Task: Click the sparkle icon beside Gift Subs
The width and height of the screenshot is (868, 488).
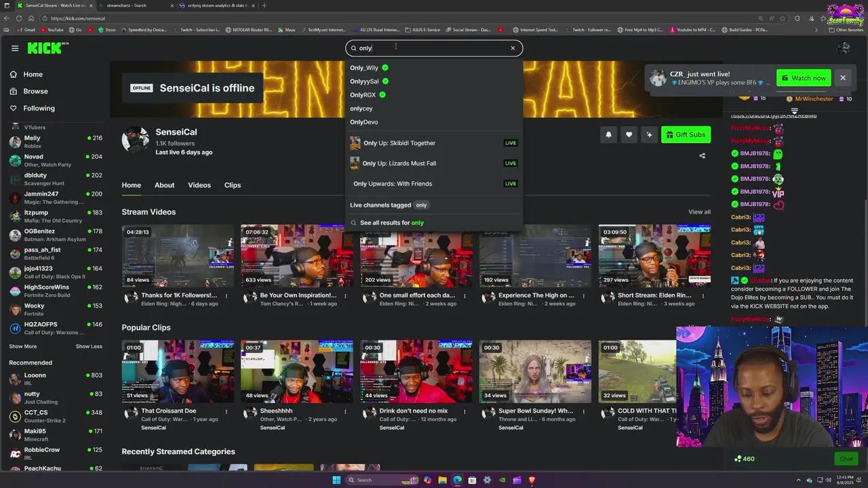Action: pos(649,135)
